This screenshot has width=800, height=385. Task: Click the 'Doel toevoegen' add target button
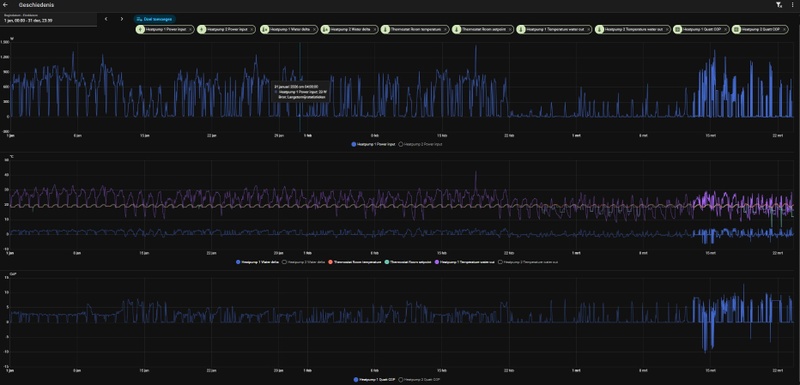pyautogui.click(x=155, y=19)
